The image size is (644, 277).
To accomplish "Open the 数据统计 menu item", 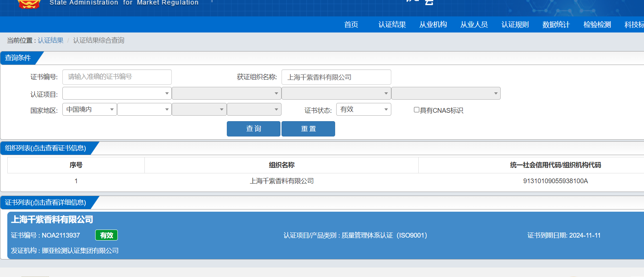I will point(556,24).
